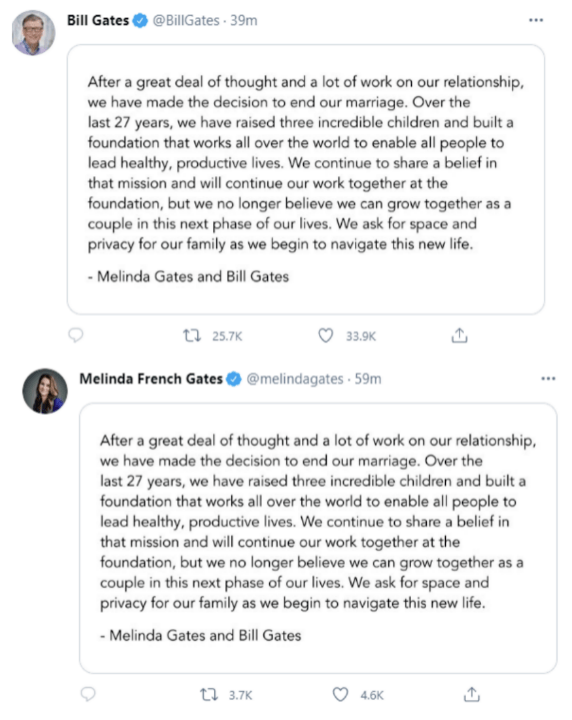The width and height of the screenshot is (572, 720).
Task: Share Melinda French Gates' tweet
Action: point(471,694)
